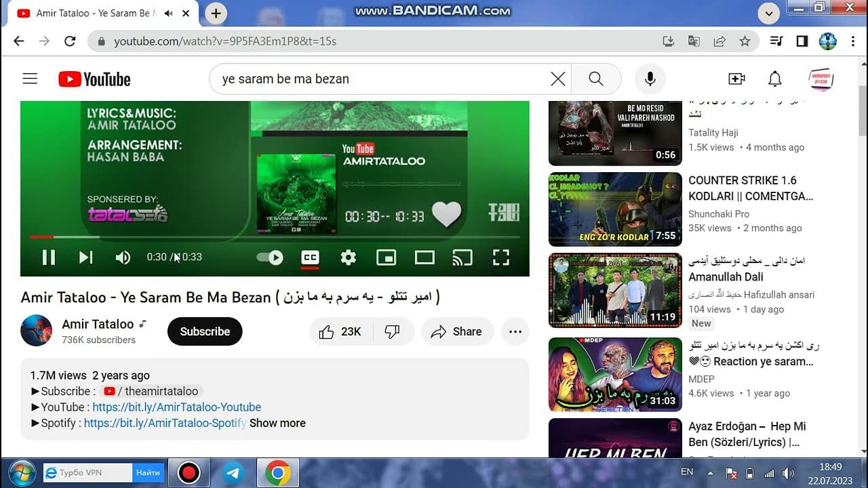The height and width of the screenshot is (488, 868).
Task: Open Telegram from the taskbar
Action: 233,472
